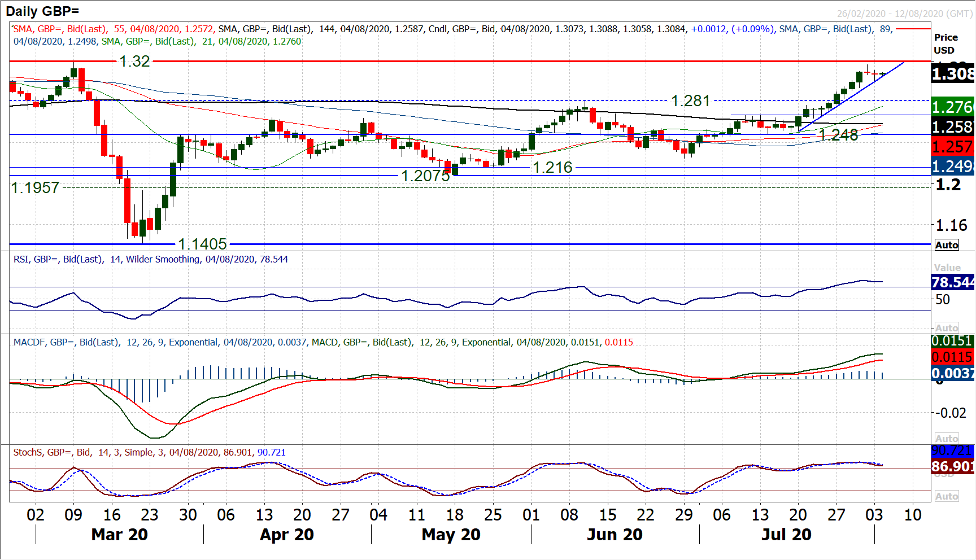Click the 1.248 support level label
The height and width of the screenshot is (560, 976).
(x=838, y=135)
